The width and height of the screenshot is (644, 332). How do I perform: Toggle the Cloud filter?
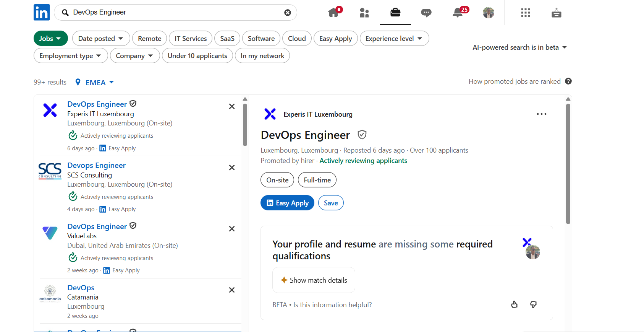297,38
